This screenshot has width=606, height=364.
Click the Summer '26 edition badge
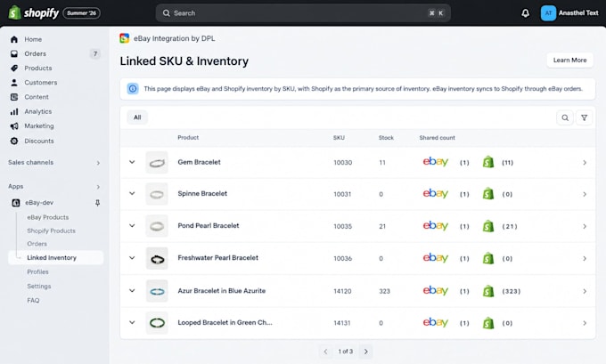pos(82,13)
